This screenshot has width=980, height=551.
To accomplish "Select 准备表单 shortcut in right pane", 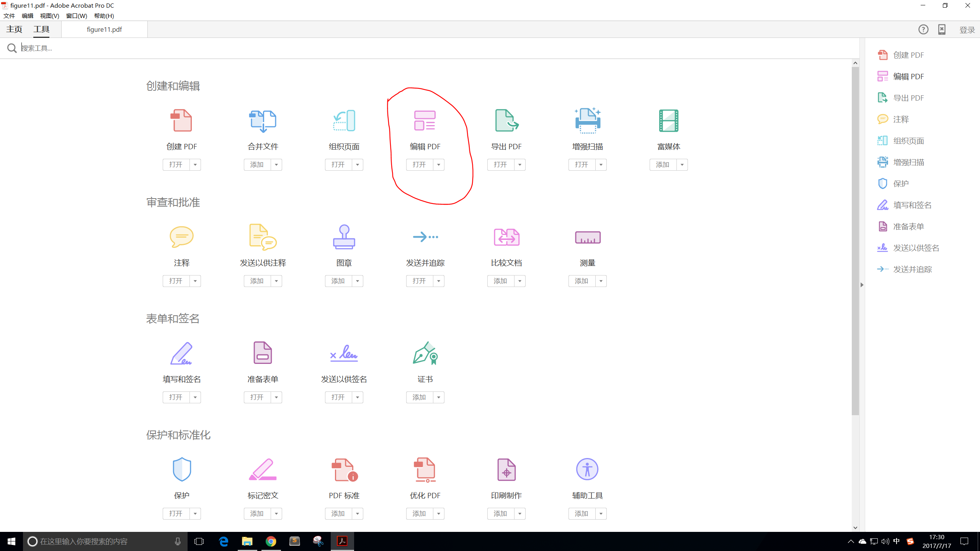I will pyautogui.click(x=900, y=227).
